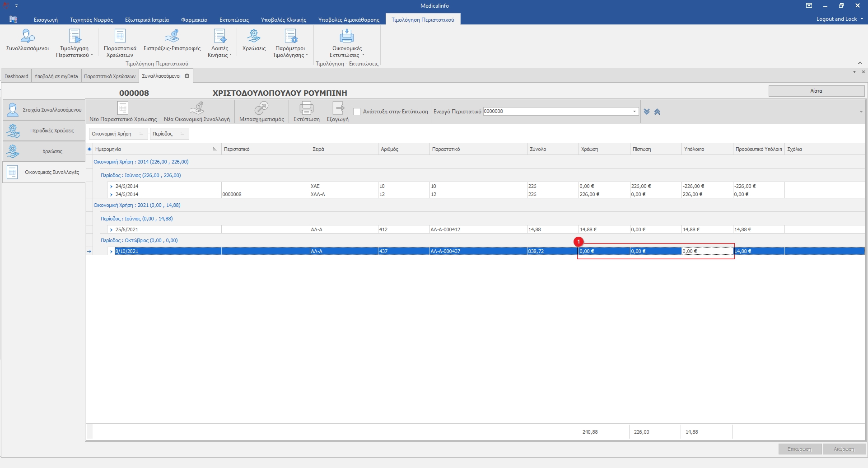
Task: Click the Παραστατικά Χρεώσεων ribbon icon
Action: (120, 36)
